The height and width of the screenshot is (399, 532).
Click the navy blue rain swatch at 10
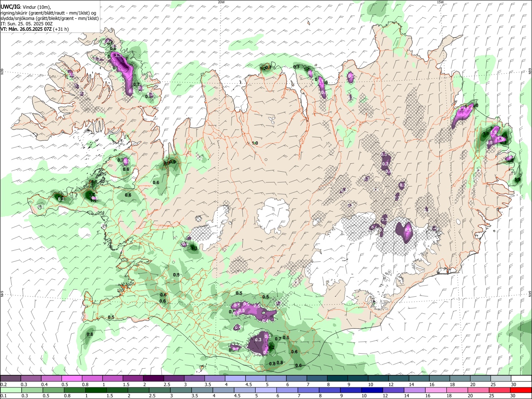[372, 390]
